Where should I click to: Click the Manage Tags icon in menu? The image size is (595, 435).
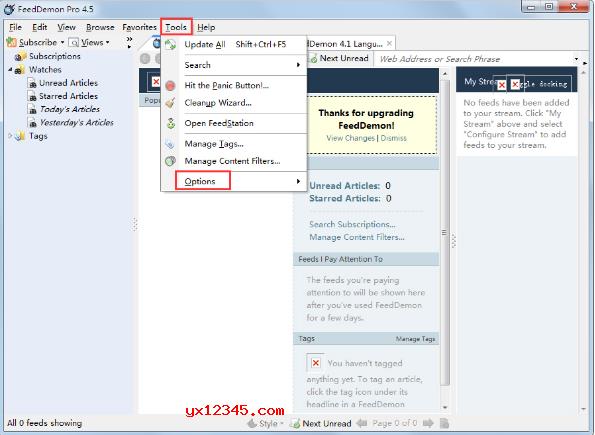[170, 143]
